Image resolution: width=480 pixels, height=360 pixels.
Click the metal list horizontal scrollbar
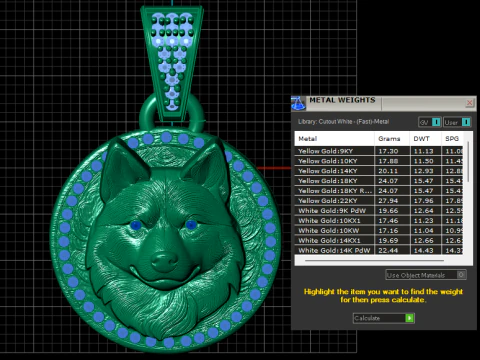[374, 260]
